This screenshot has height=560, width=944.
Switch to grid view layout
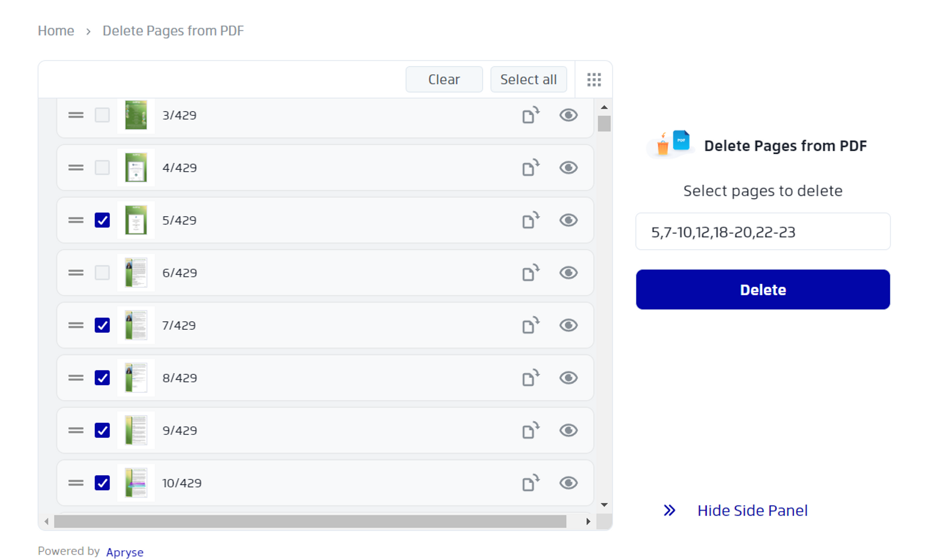pos(594,80)
